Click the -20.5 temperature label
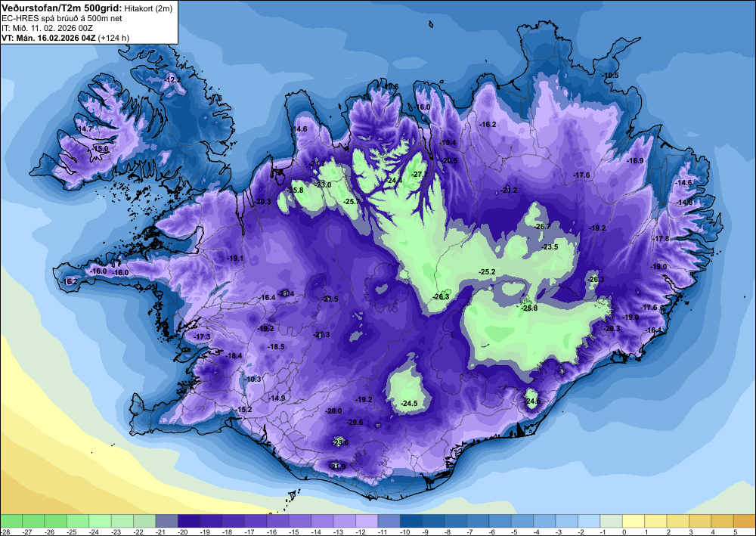The width and height of the screenshot is (756, 536). (x=449, y=160)
